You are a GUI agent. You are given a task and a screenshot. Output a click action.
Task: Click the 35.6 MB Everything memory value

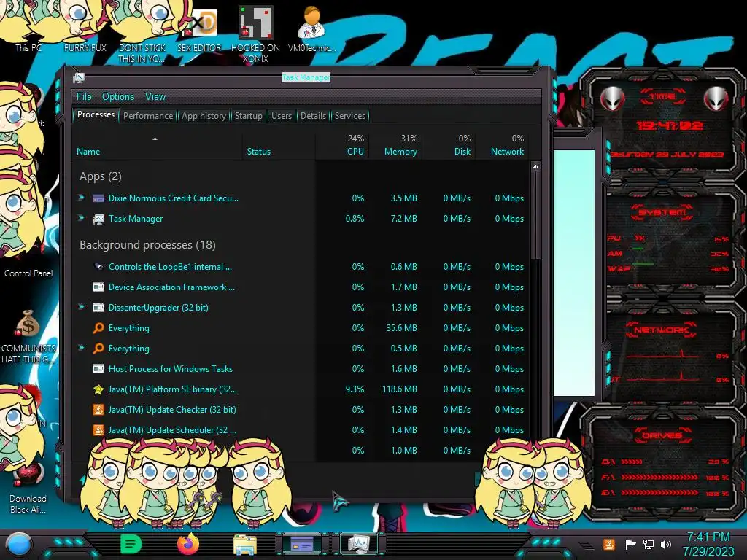(x=402, y=328)
